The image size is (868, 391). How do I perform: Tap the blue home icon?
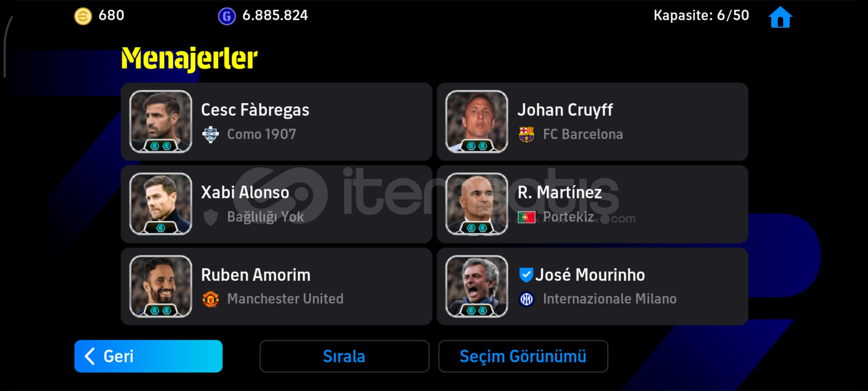click(x=780, y=17)
